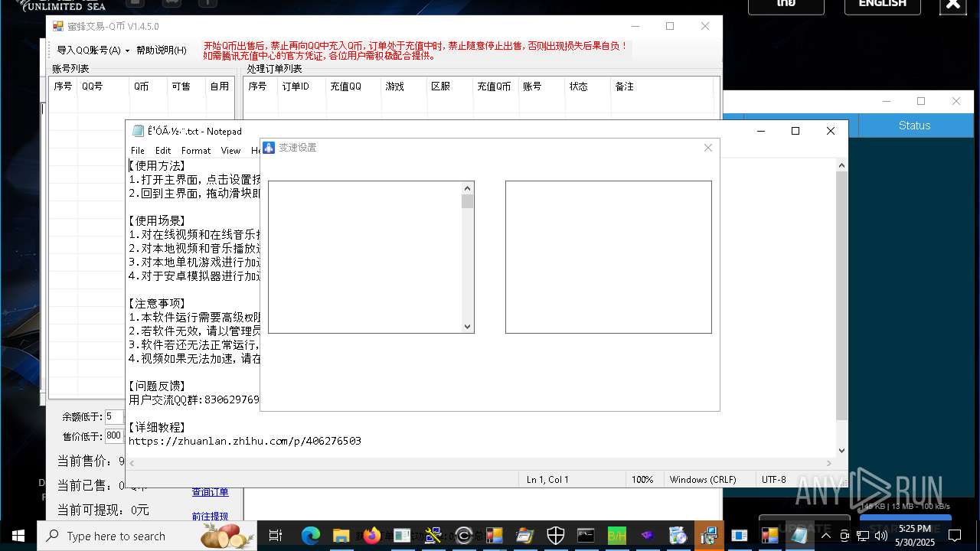The image size is (980, 551).
Task: Click the left list scrollbar up arrow
Action: (x=467, y=188)
